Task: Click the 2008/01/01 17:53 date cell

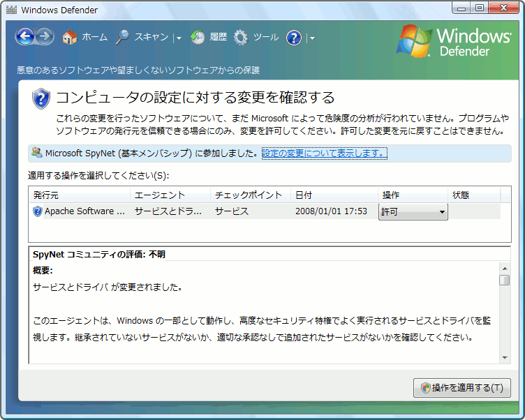Action: (x=331, y=211)
